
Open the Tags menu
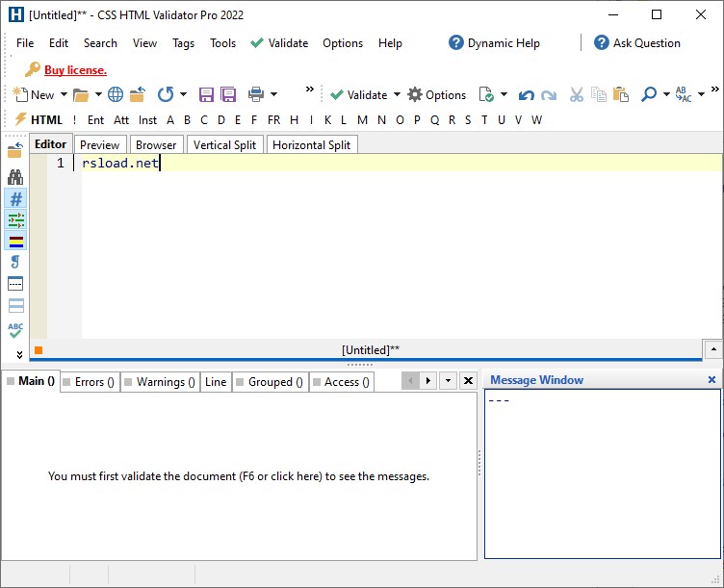click(183, 43)
